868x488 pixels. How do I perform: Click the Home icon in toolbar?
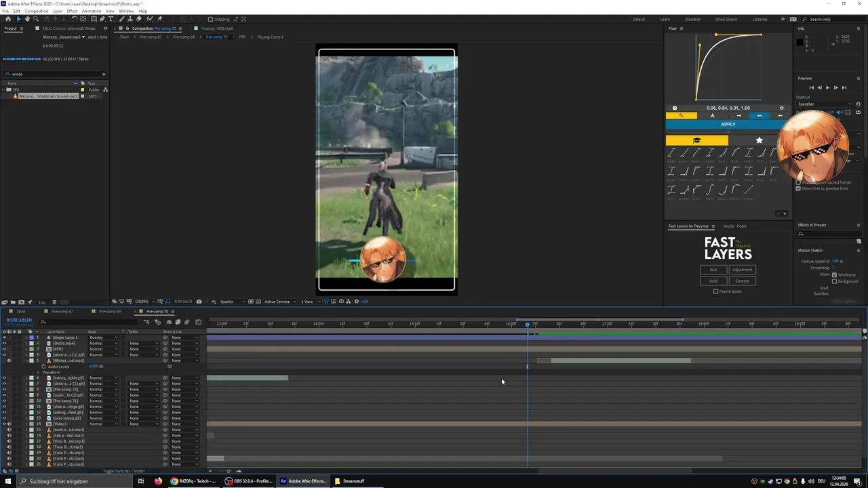8,19
